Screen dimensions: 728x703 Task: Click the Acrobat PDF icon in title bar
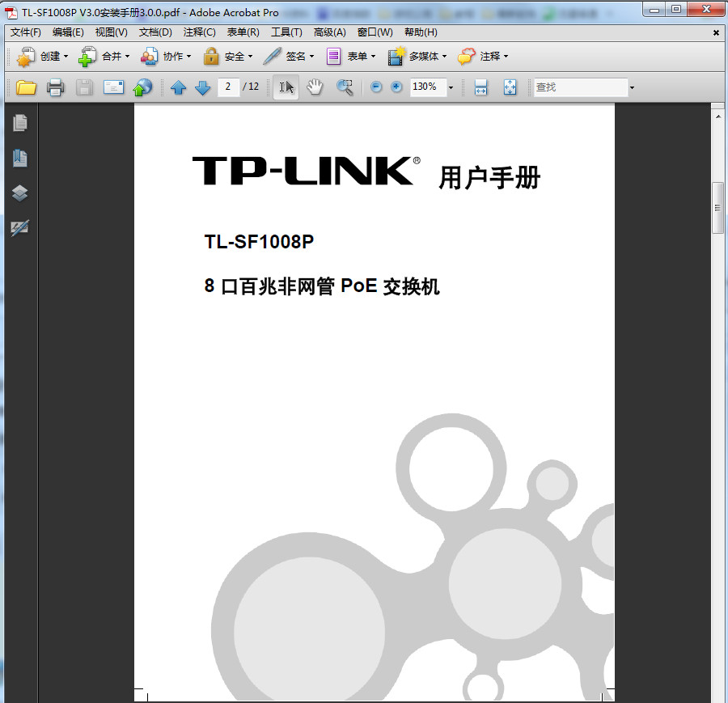(11, 12)
